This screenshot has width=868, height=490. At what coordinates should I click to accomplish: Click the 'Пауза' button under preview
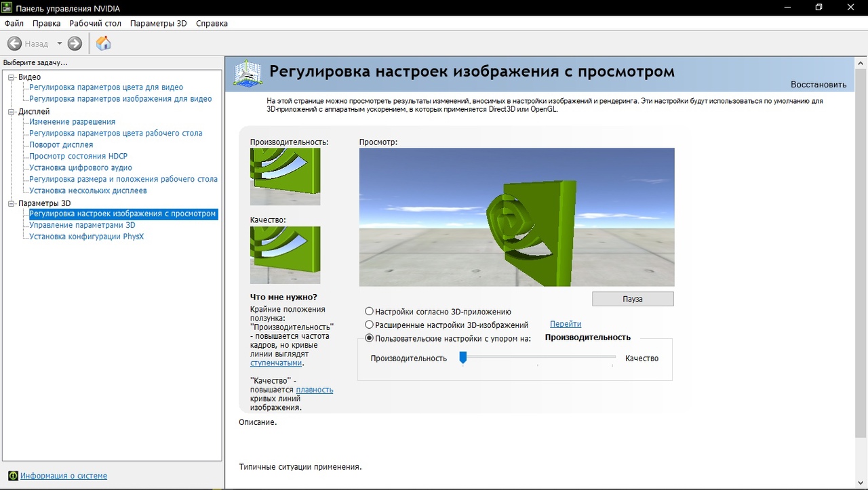(x=633, y=299)
